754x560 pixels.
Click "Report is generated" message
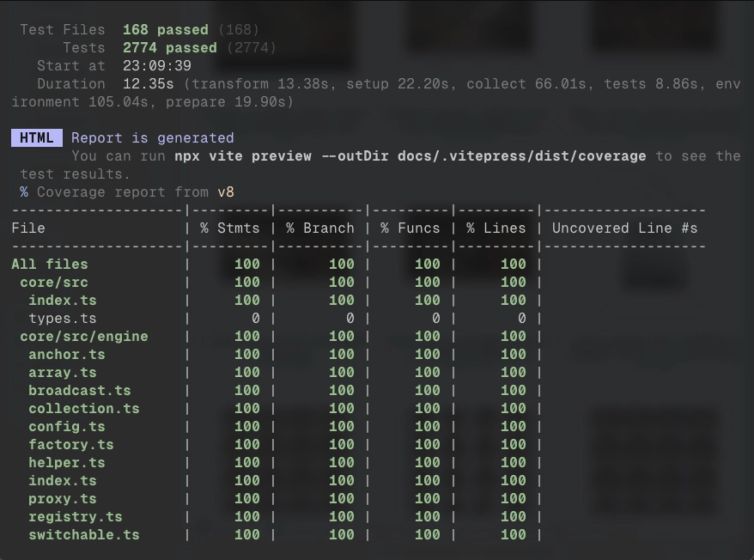click(153, 138)
